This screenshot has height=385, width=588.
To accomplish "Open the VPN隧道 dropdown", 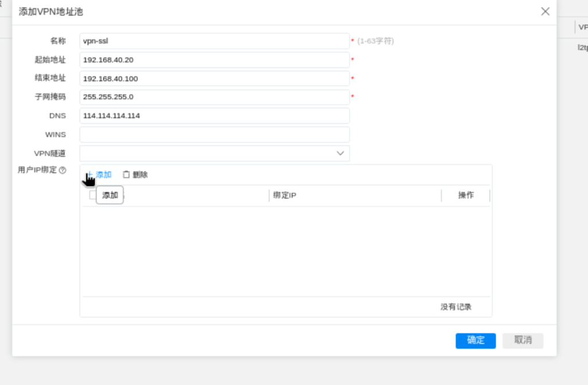I will tap(214, 153).
